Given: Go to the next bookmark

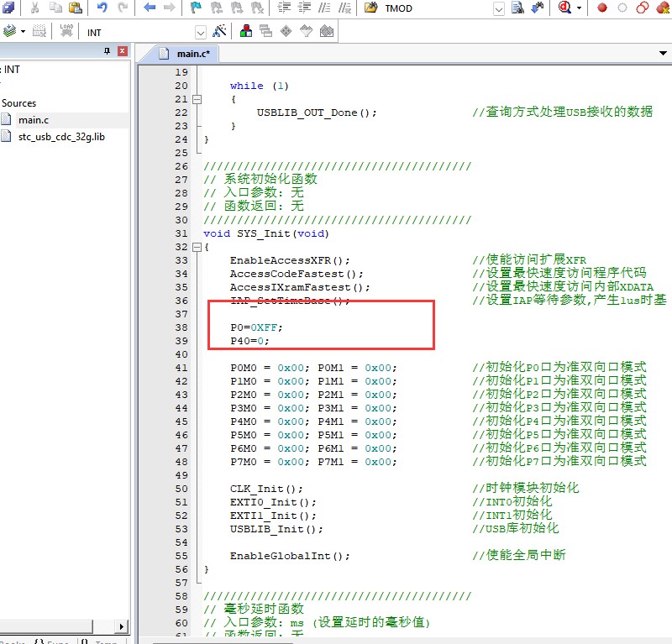Looking at the screenshot, I should (237, 8).
